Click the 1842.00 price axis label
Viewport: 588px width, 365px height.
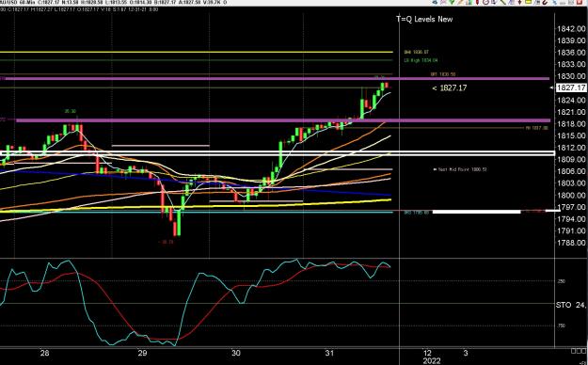click(571, 28)
